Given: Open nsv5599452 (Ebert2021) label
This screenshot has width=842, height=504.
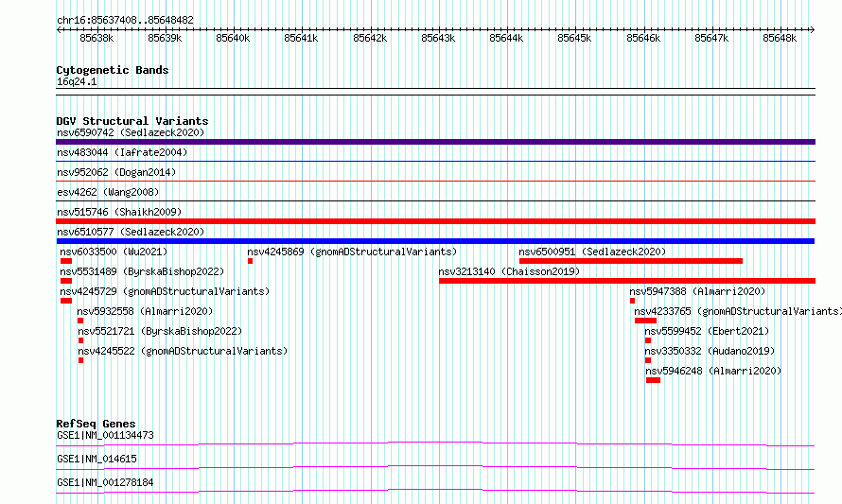Looking at the screenshot, I should pos(708,331).
